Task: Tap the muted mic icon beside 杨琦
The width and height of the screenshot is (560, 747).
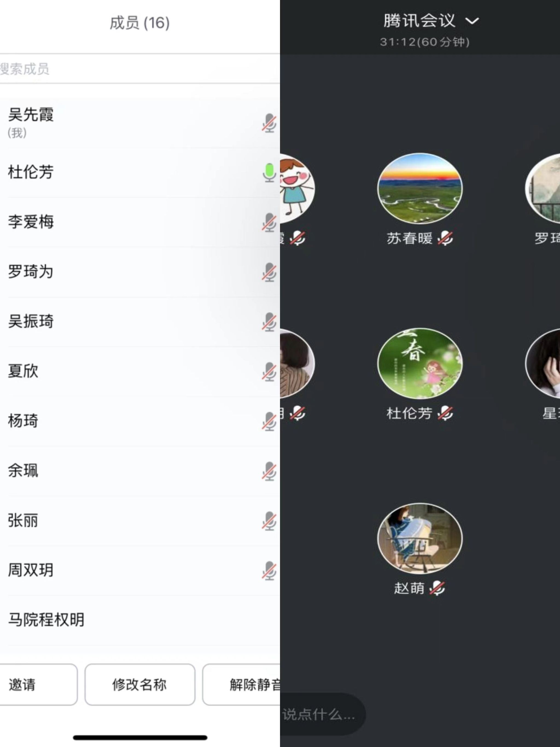Action: (x=269, y=421)
